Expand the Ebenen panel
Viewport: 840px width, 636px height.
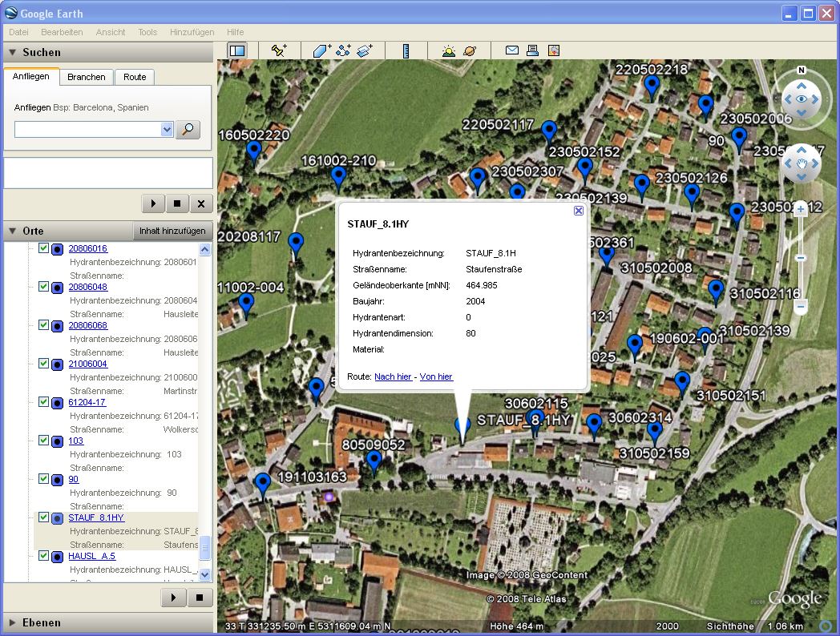13,622
